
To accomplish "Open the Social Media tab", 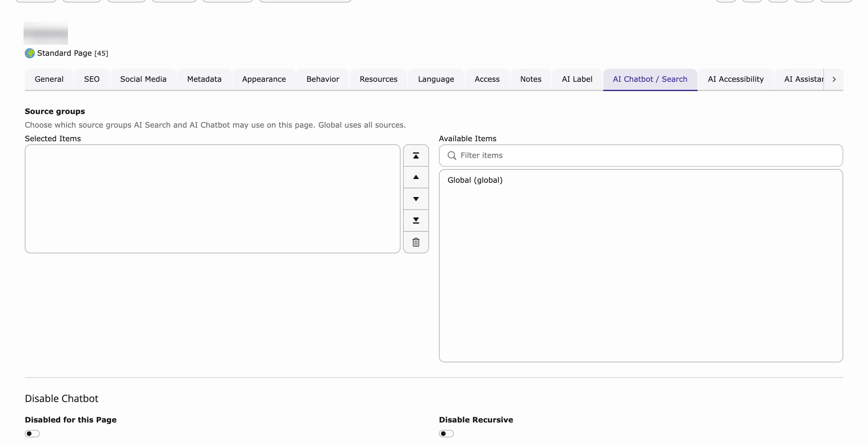I will [143, 79].
